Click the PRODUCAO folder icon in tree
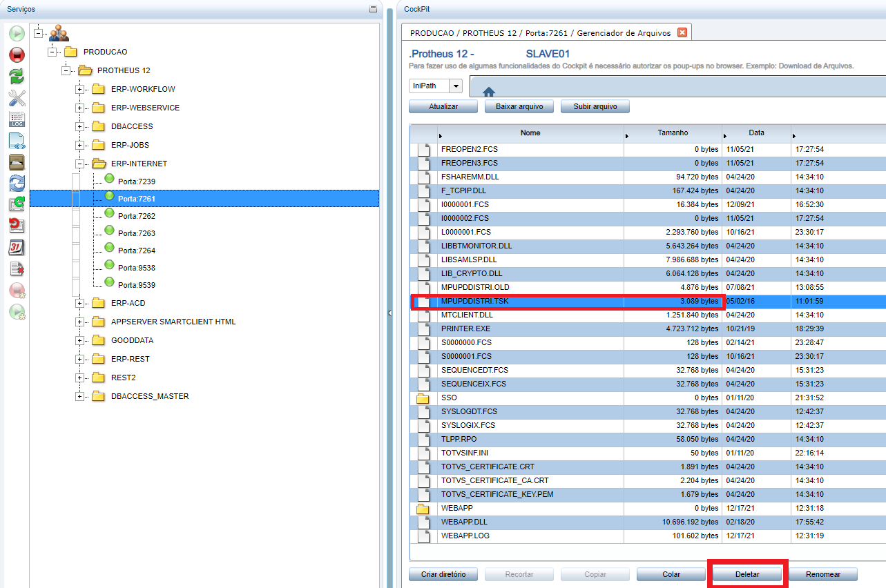886x588 pixels. (x=70, y=52)
